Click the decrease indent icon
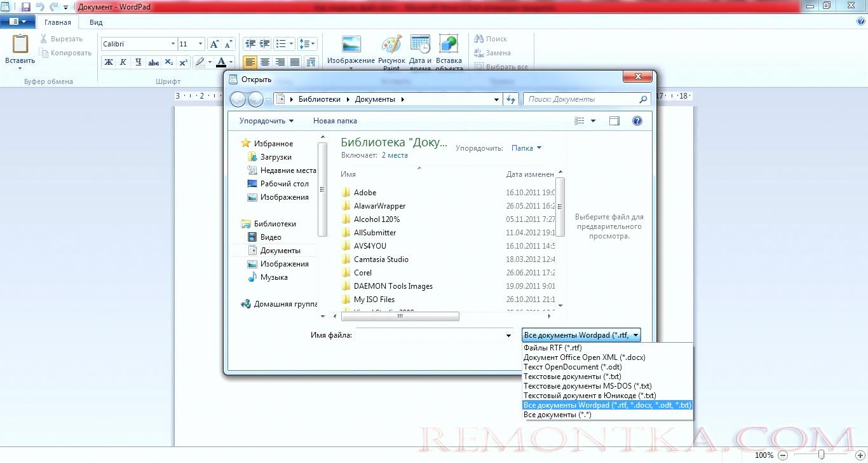The width and height of the screenshot is (868, 463). coord(250,44)
